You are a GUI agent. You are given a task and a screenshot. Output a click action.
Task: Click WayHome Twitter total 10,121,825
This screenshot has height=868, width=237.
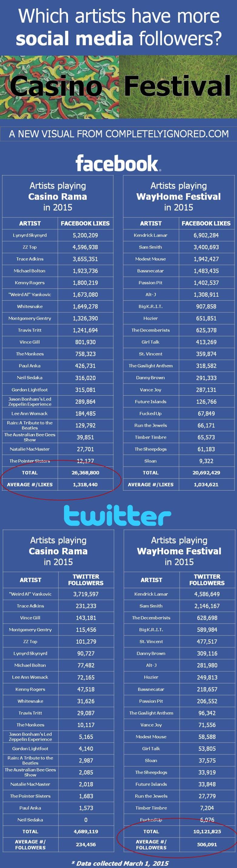tap(207, 832)
